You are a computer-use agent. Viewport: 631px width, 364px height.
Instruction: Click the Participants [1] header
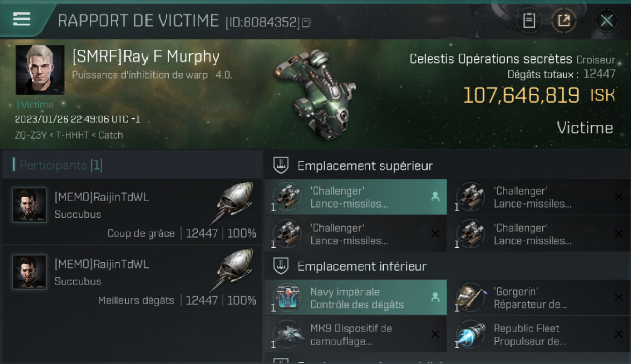(x=61, y=165)
